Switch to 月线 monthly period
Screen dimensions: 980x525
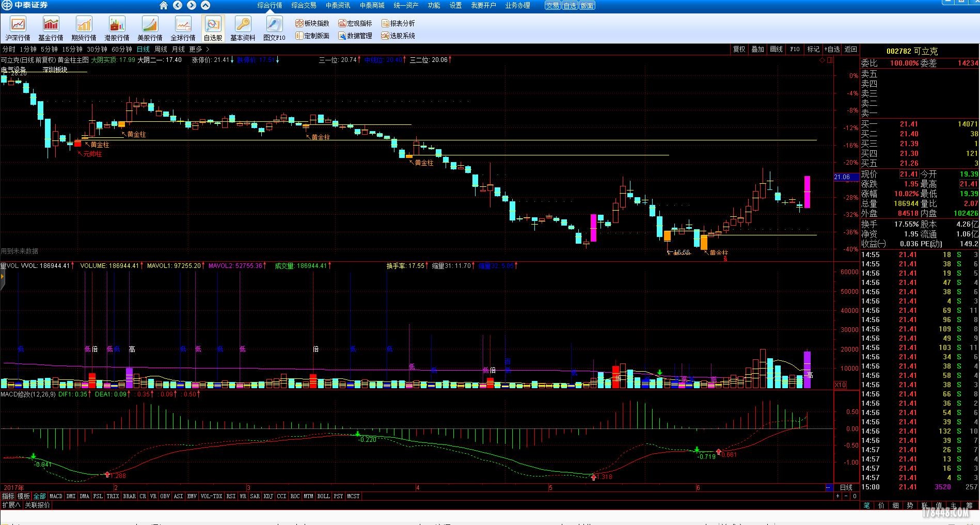(x=178, y=49)
